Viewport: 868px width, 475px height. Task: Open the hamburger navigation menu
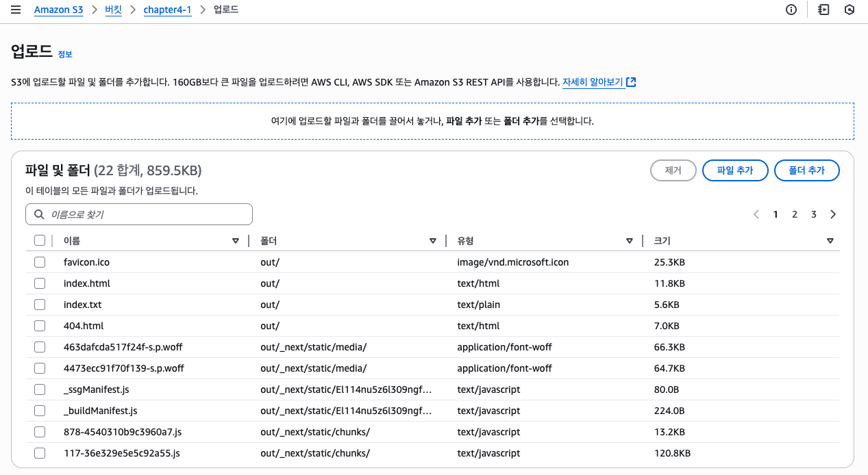point(16,10)
